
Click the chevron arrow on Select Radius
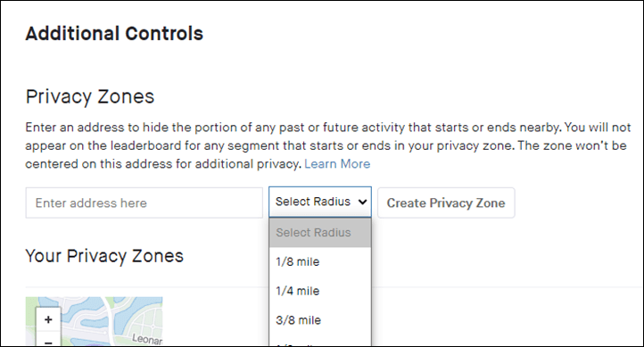click(362, 202)
